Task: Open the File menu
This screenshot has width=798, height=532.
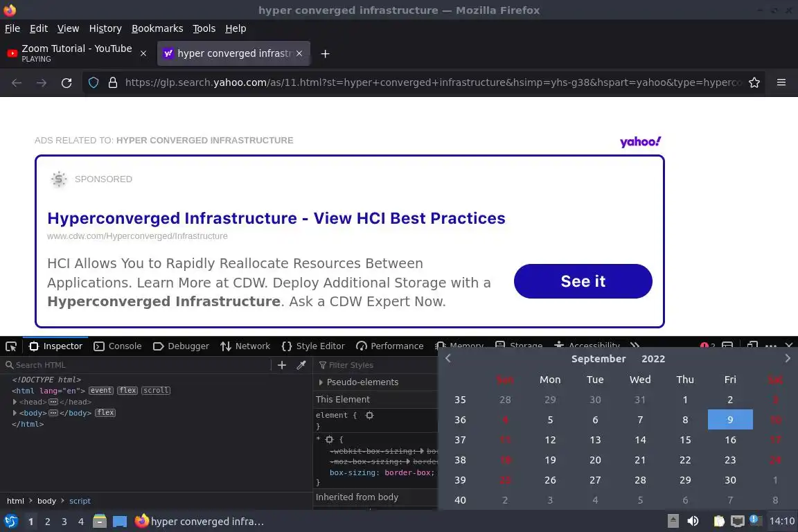Action: (12, 28)
